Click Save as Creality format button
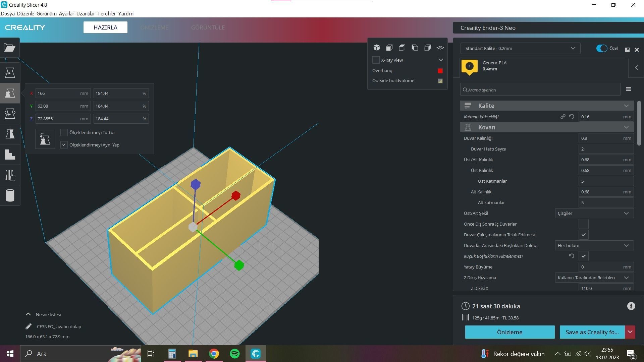644x362 pixels. point(592,332)
